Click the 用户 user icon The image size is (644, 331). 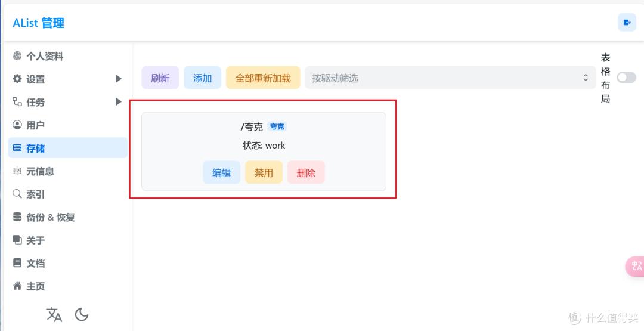click(17, 125)
